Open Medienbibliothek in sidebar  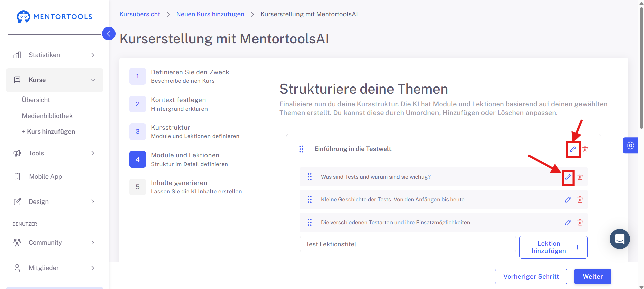coord(47,116)
